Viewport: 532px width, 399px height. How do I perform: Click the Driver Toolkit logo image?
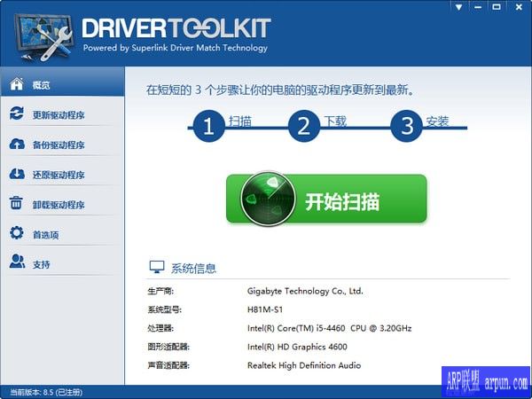pos(43,36)
